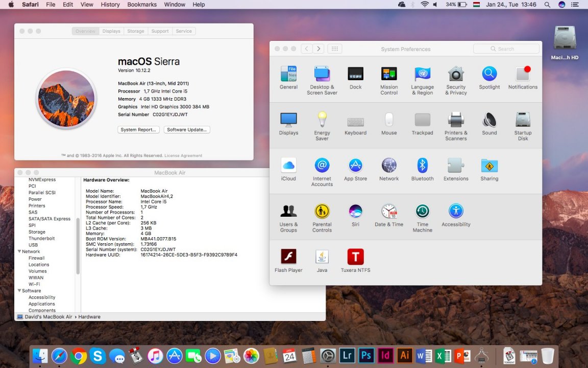Open Spotlight search in menu bar
588x368 pixels.
(x=547, y=5)
